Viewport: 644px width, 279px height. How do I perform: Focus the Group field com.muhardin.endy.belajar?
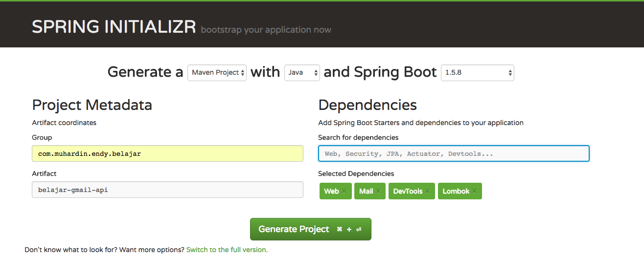167,153
